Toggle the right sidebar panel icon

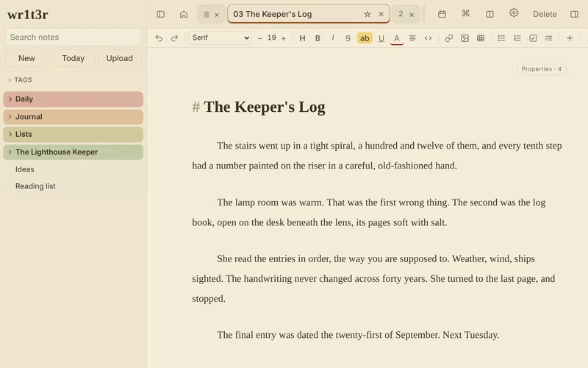(x=574, y=14)
